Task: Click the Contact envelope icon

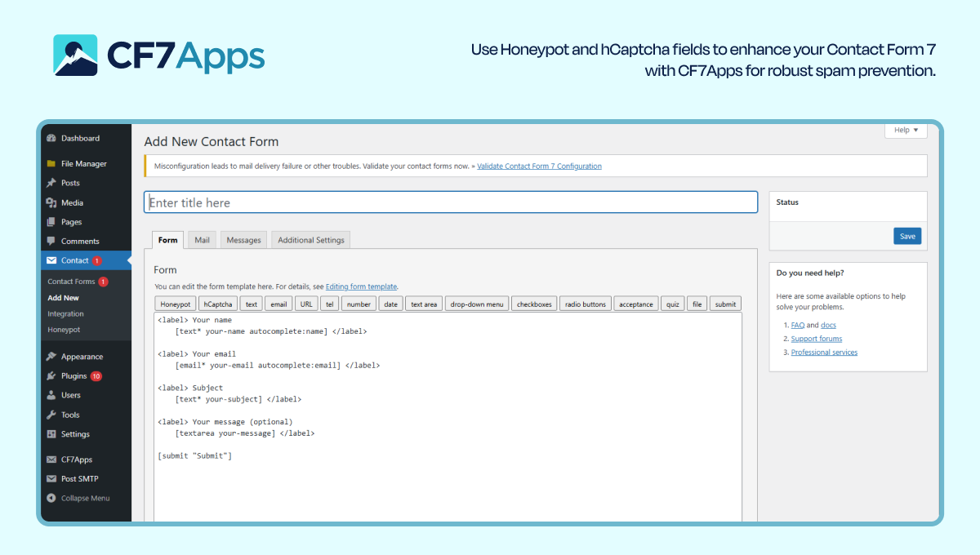Action: point(51,260)
